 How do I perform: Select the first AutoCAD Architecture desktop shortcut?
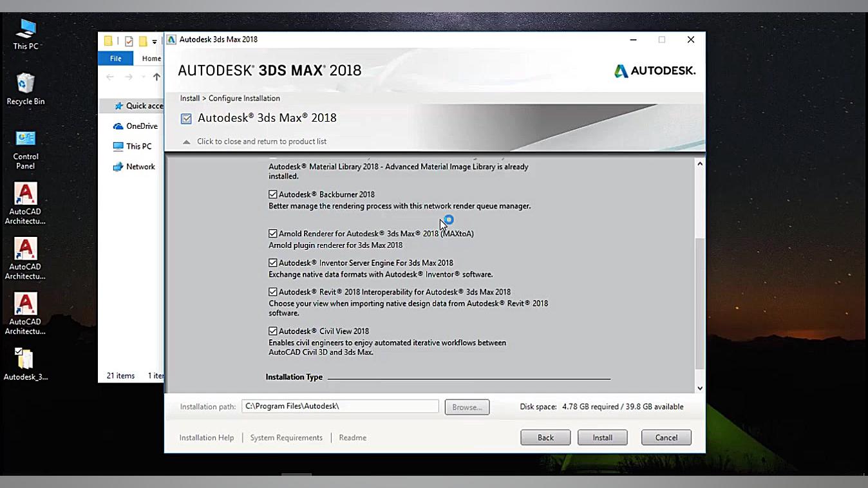(x=25, y=203)
